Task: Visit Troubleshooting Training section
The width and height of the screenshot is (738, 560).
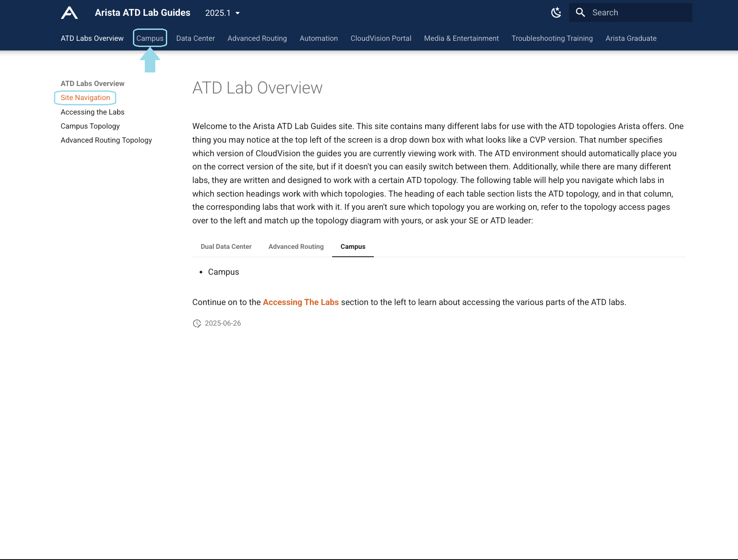Action: coord(552,38)
